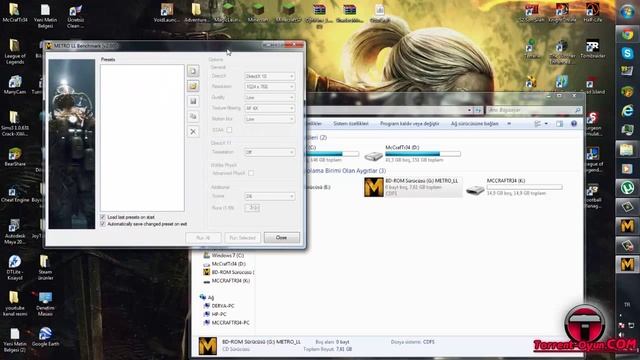640x360 pixels.
Task: Click Program kaldır veya değiştir in Explorer
Action: [x=409, y=123]
